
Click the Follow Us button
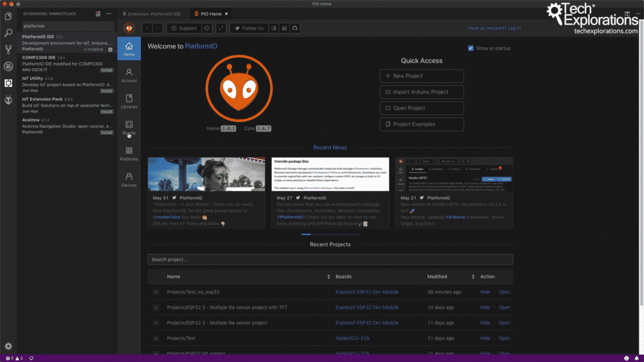[249, 28]
